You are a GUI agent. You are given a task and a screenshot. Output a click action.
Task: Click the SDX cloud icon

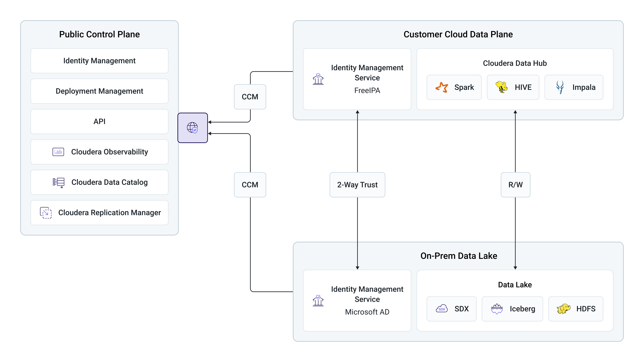pyautogui.click(x=441, y=309)
